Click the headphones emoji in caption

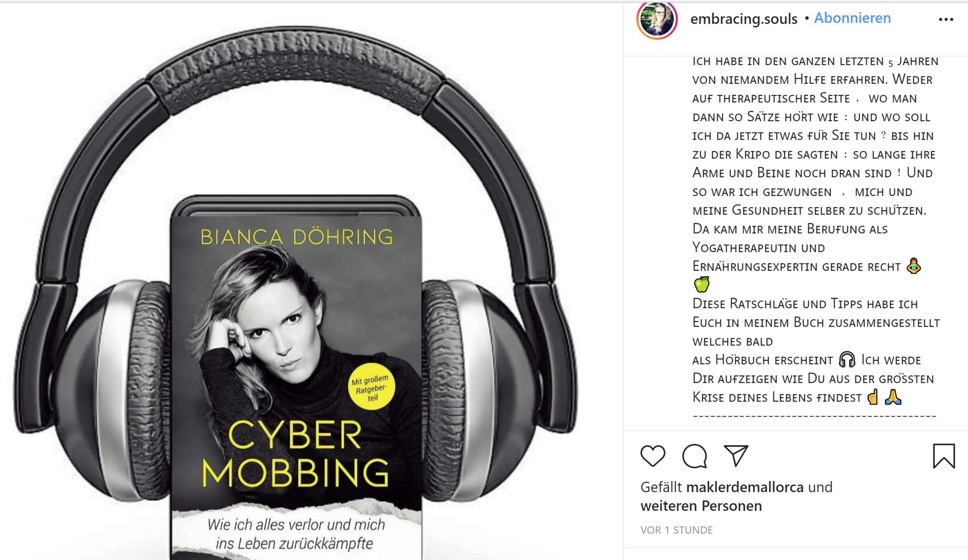click(847, 360)
